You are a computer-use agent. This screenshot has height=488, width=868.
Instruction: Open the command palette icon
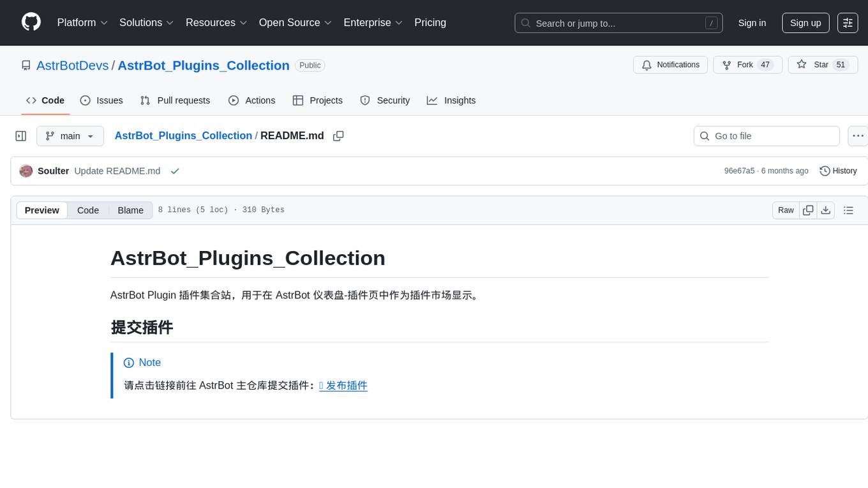pos(848,23)
